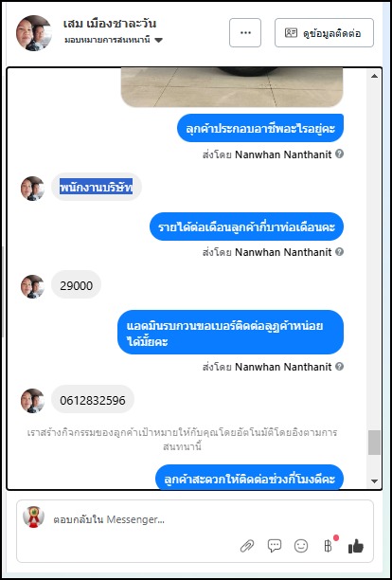Open the saved replies speech bubble icon
This screenshot has width=392, height=580.
click(275, 546)
